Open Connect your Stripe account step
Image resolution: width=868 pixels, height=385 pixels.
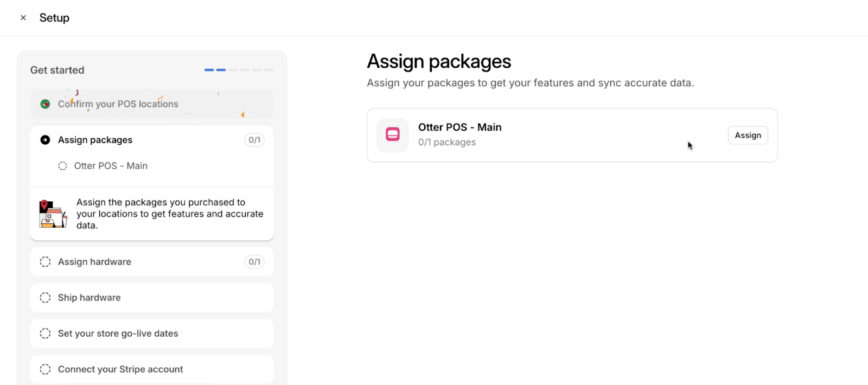pos(120,369)
